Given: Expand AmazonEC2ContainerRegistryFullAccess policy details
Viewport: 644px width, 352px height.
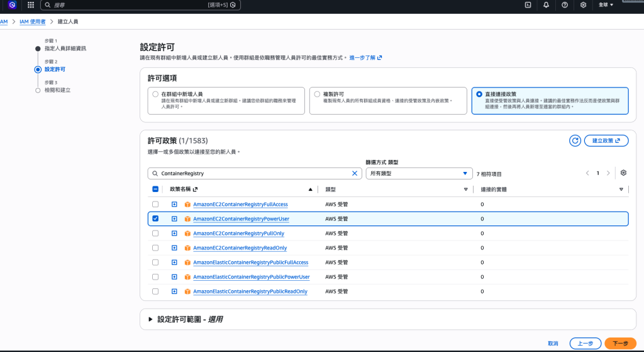Looking at the screenshot, I should (174, 205).
